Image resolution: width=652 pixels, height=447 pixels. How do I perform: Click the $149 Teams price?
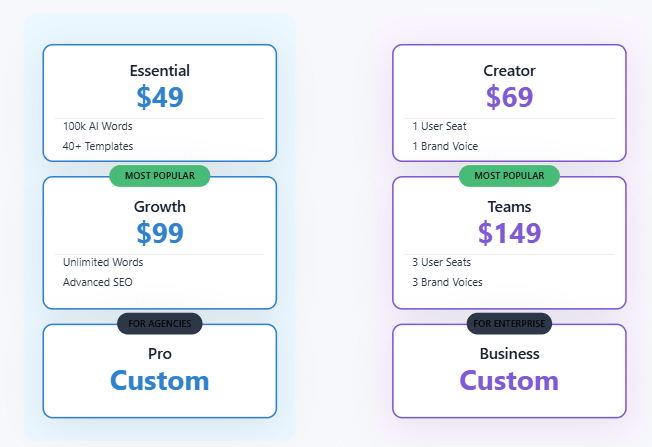509,233
